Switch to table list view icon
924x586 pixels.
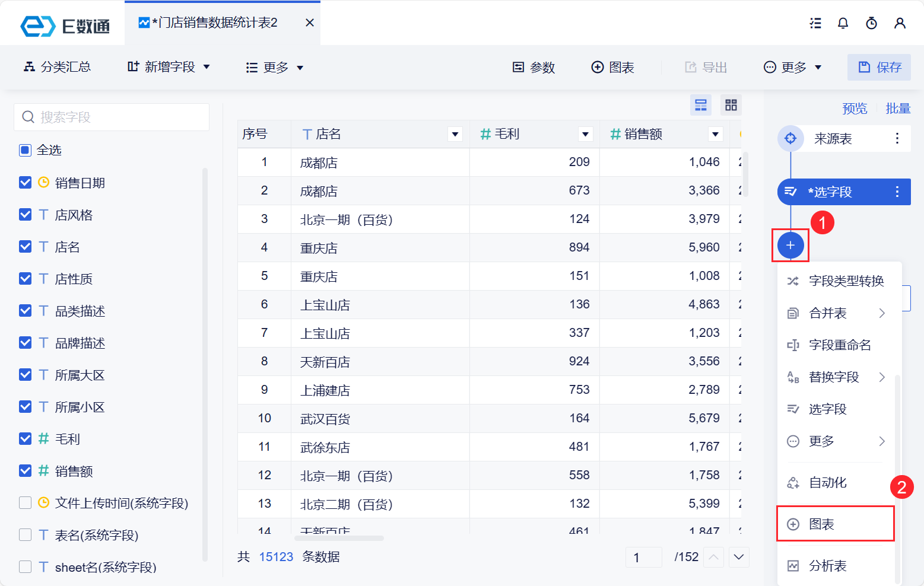[x=701, y=105]
